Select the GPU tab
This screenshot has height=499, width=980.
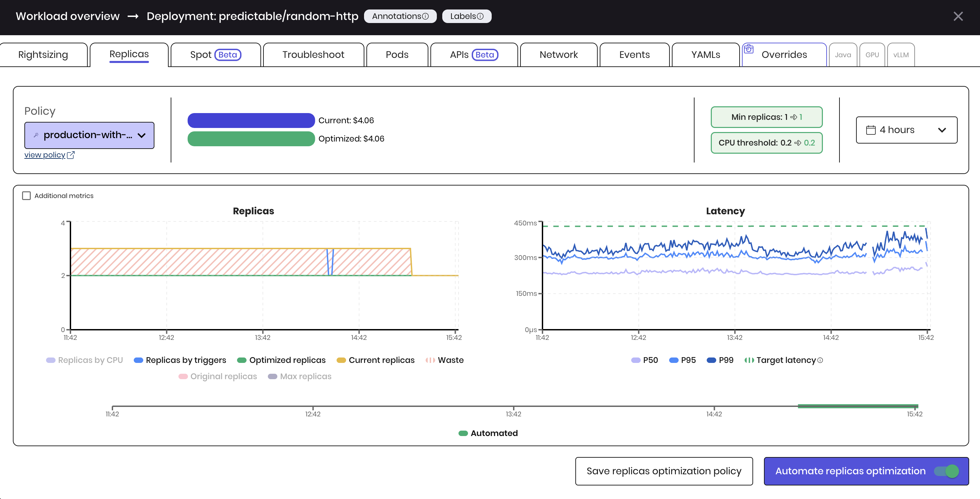tap(872, 55)
